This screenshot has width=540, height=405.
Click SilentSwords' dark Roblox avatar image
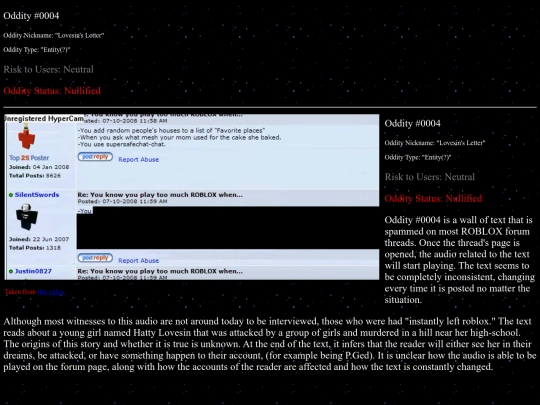(27, 217)
